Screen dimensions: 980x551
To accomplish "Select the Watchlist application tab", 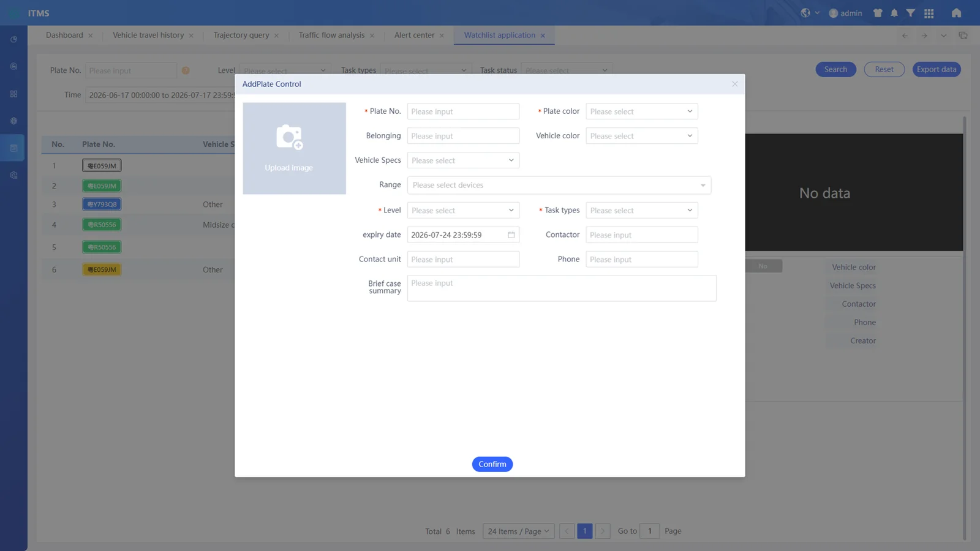I will pos(500,35).
